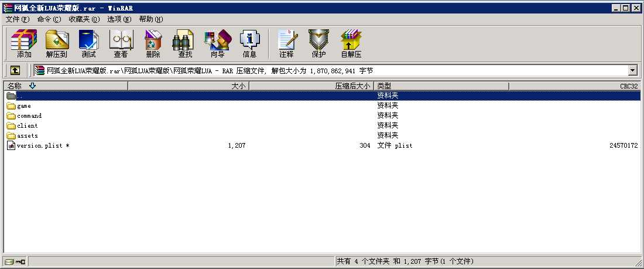
Task: Click status bar text showing 4 folders total
Action: tap(405, 261)
